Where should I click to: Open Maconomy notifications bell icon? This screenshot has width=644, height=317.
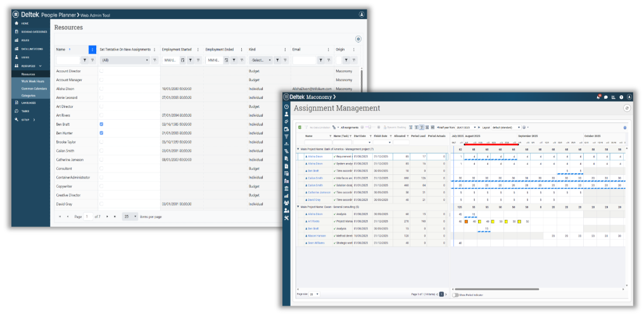598,98
